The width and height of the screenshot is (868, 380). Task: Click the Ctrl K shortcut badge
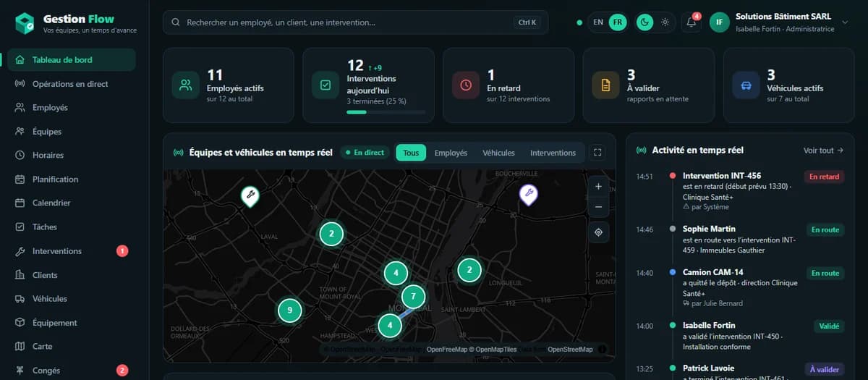click(527, 22)
